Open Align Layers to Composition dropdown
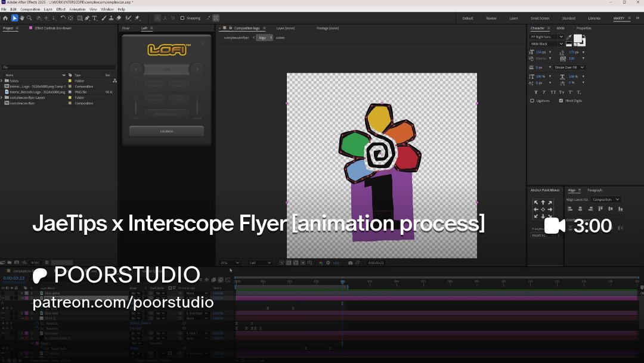 (x=606, y=200)
